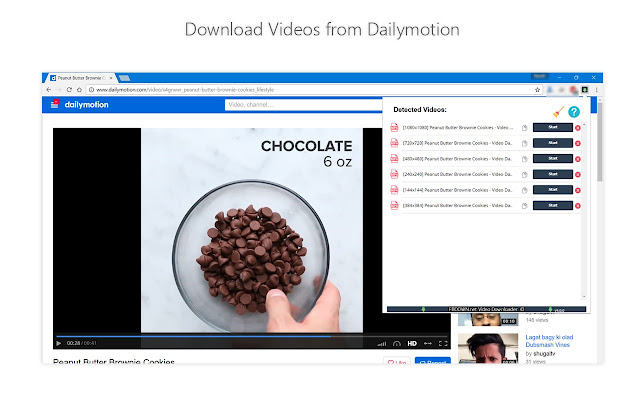Select the [720x720] Peanut Butter Brownie Cookies title
The width and height of the screenshot is (640, 400).
457,143
